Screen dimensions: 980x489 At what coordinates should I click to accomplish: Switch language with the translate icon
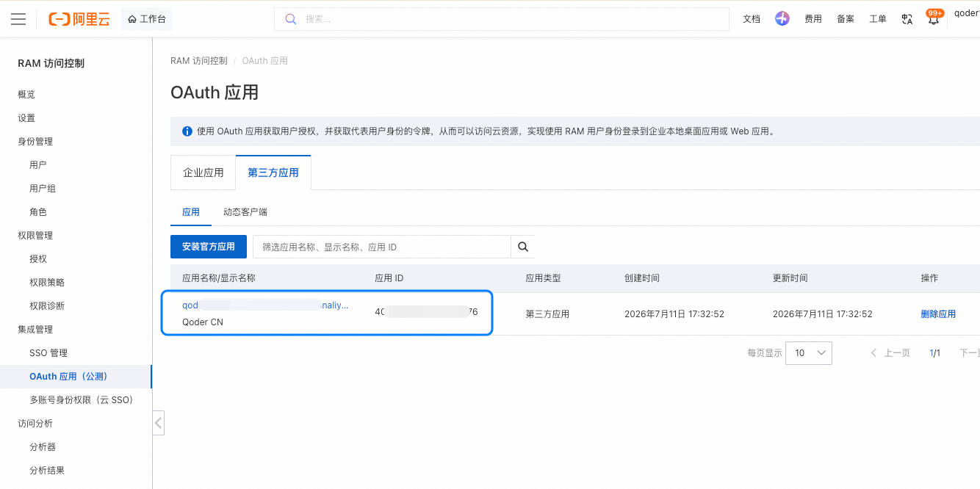(907, 19)
